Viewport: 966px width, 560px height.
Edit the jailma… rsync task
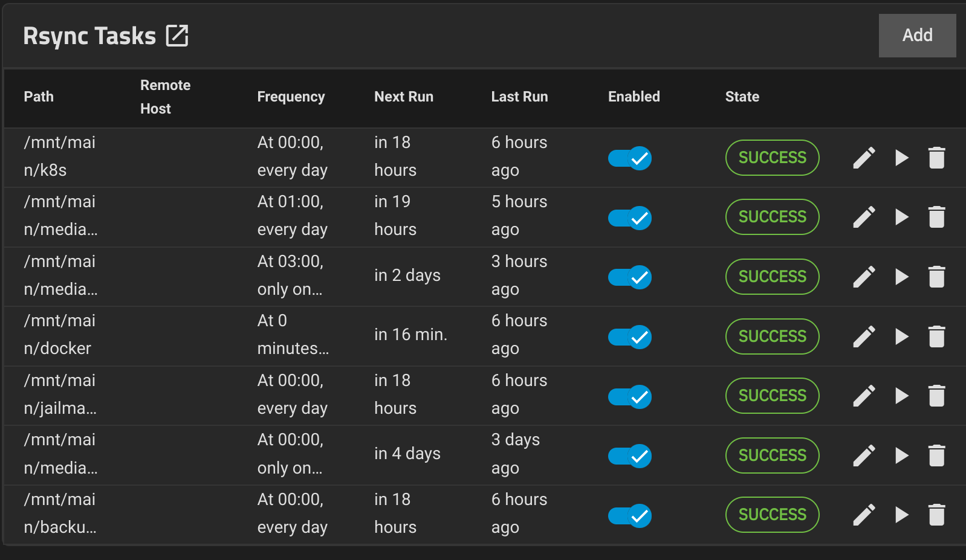coord(864,396)
